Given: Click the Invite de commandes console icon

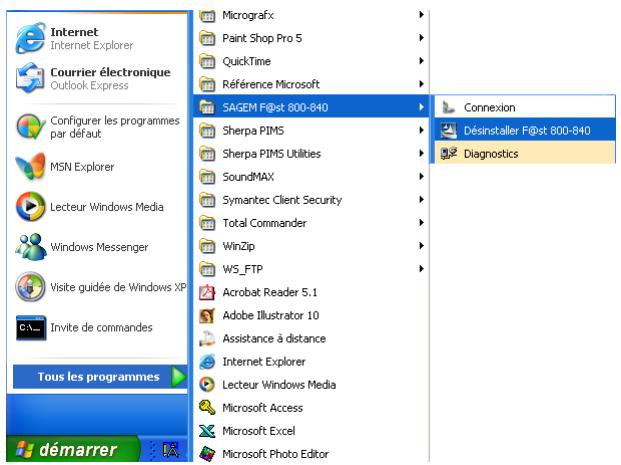Looking at the screenshot, I should (x=31, y=328).
